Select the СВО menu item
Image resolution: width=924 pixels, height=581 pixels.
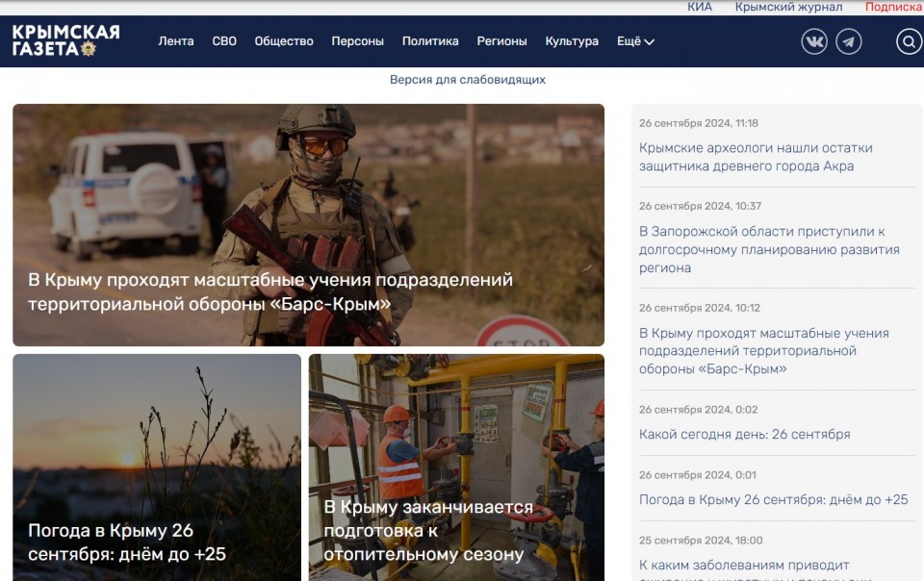[x=224, y=41]
